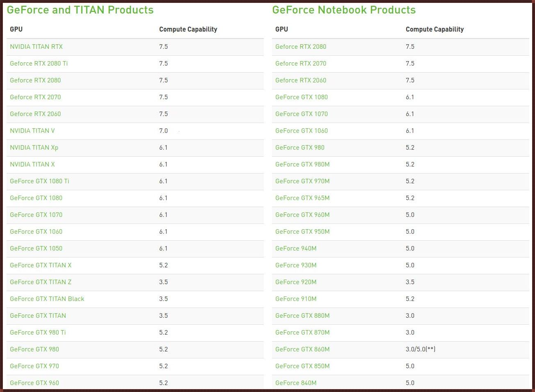Click the 5.2 value in the GeForce 910M row
The image size is (535, 392).
[x=410, y=299]
